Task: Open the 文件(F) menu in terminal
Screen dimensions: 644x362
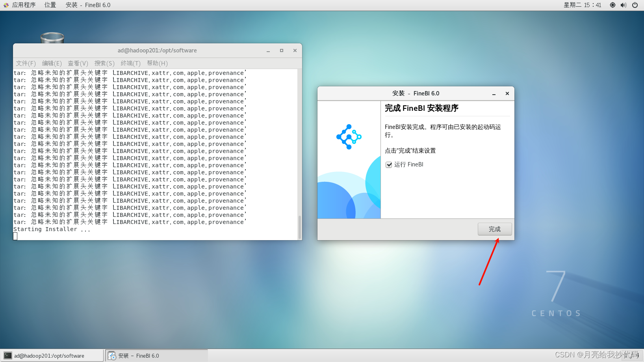Action: (x=26, y=63)
